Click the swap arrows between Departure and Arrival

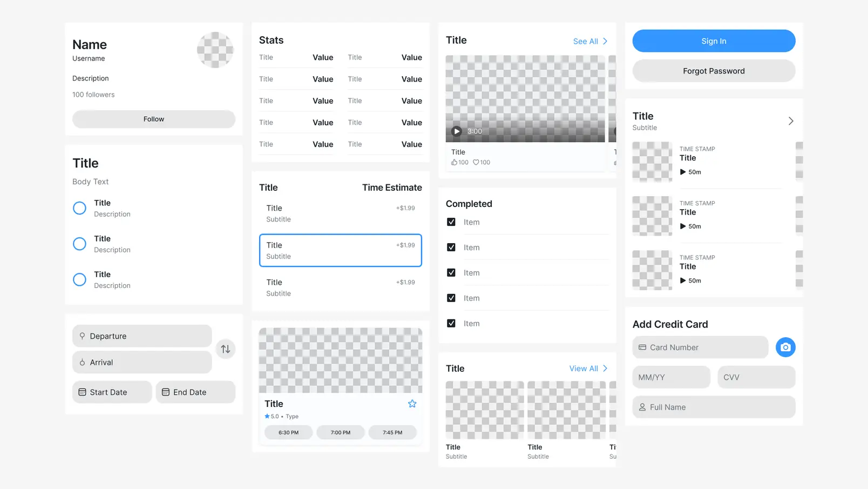pos(226,349)
